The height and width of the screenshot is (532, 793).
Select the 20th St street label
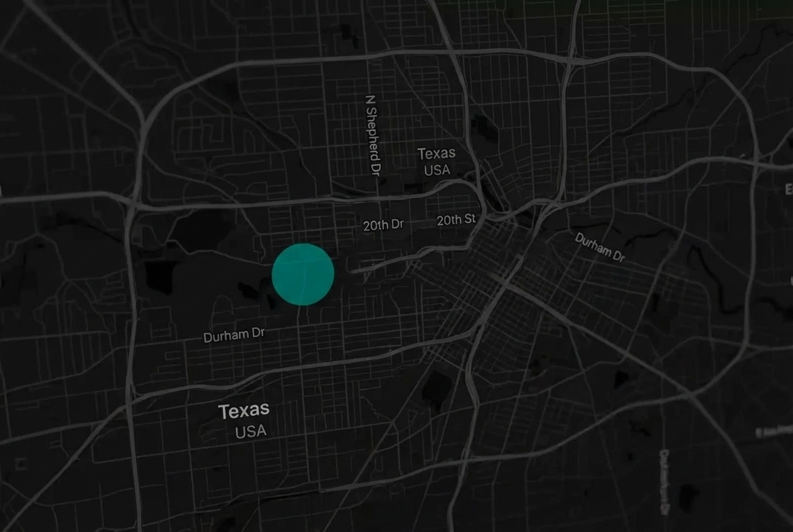click(x=456, y=220)
